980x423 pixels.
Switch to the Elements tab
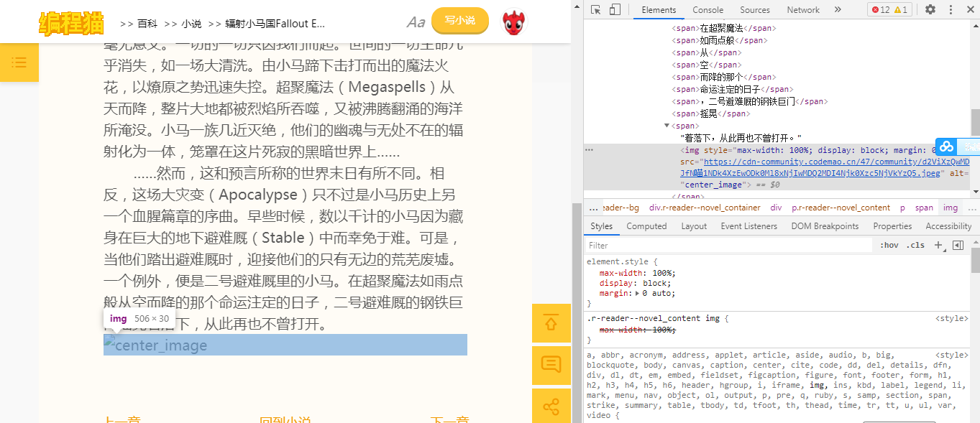[659, 10]
